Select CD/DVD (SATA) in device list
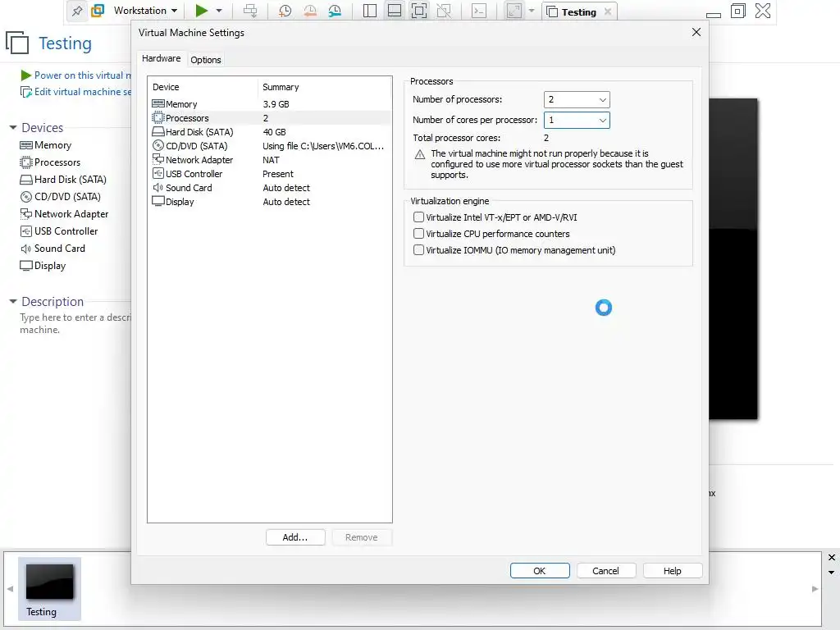The image size is (840, 630). [271, 146]
